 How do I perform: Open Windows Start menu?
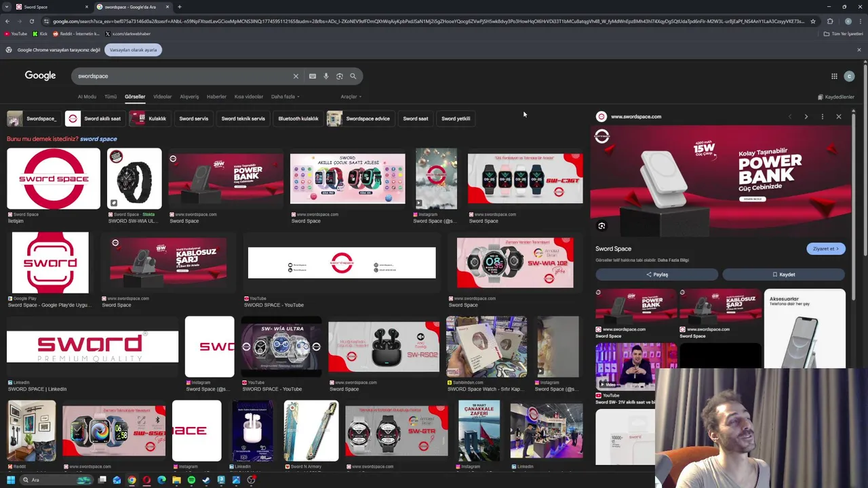point(10,480)
